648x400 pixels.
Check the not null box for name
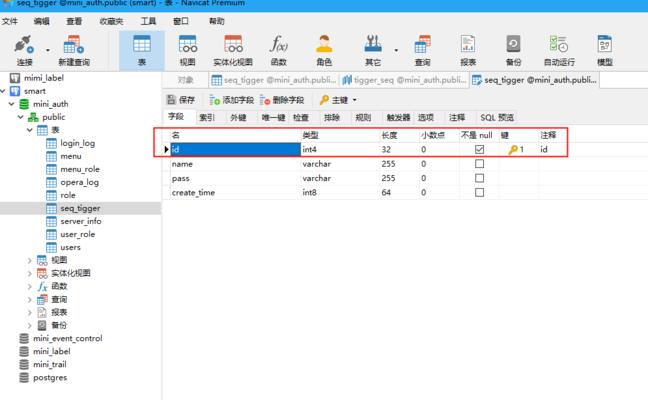[x=479, y=164]
